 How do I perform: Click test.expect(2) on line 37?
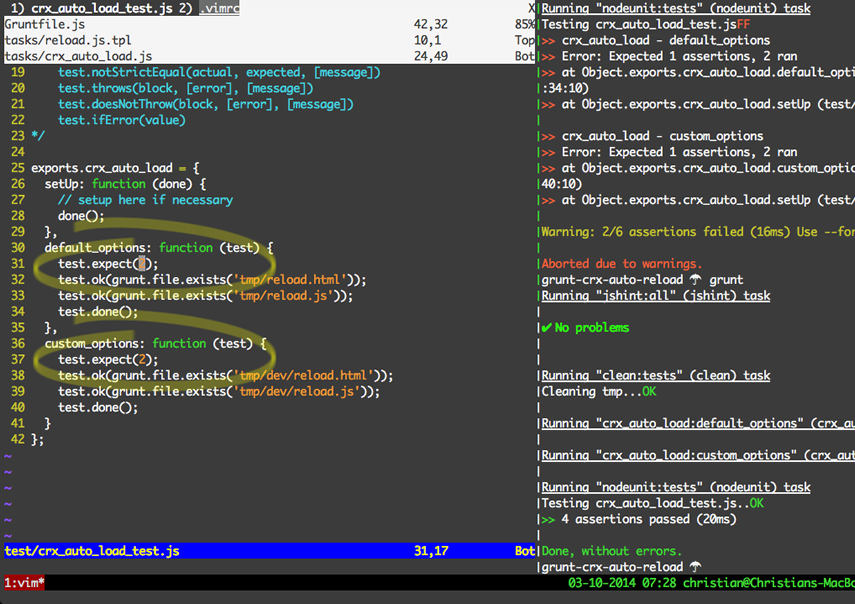tap(108, 360)
